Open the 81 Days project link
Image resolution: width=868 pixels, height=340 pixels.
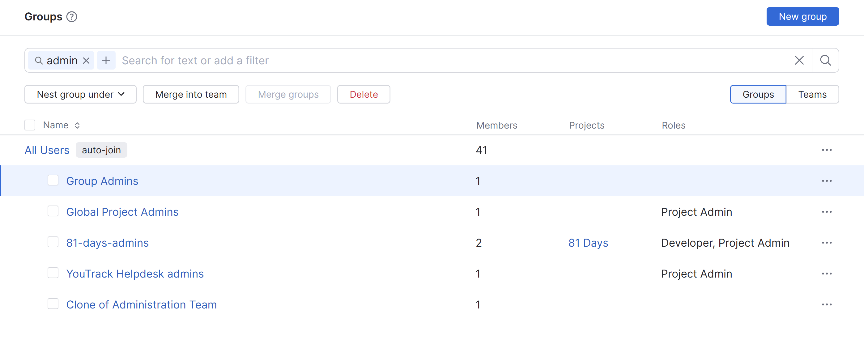click(x=588, y=243)
